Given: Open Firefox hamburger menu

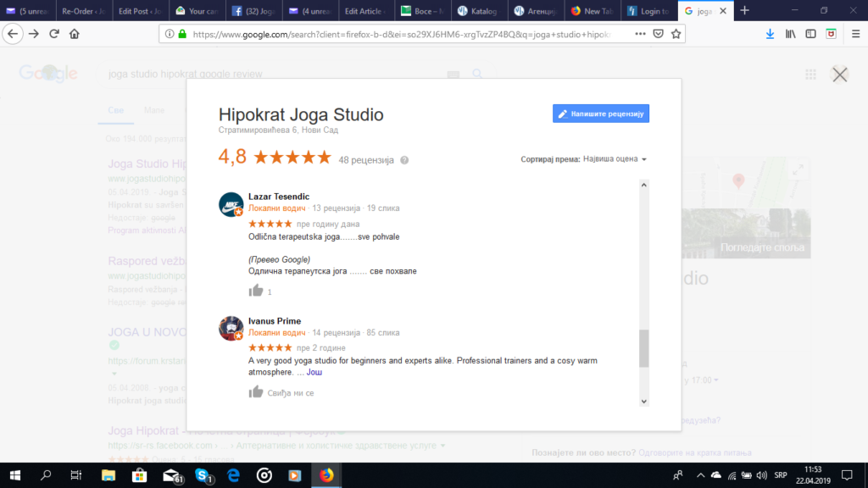Looking at the screenshot, I should pos(855,34).
